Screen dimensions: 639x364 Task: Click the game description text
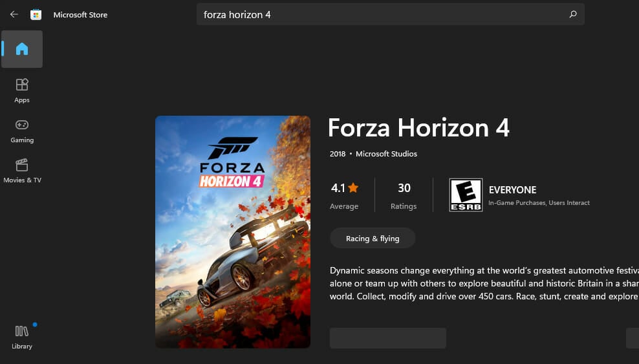[484, 283]
